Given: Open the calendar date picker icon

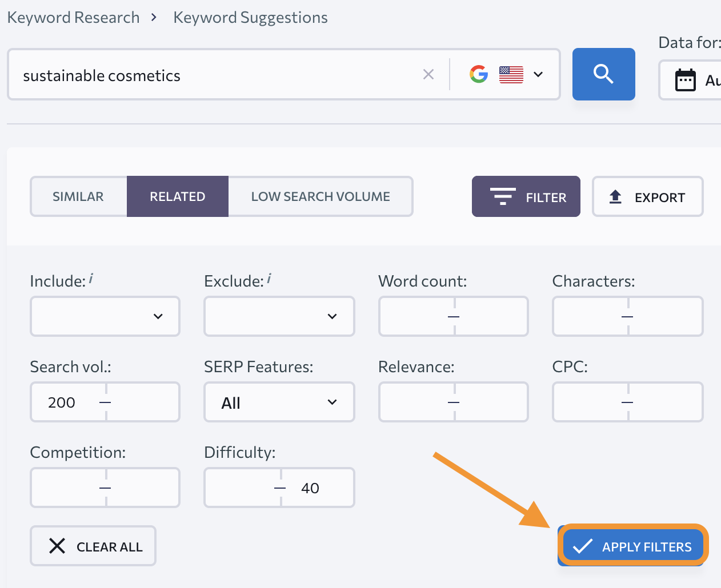Looking at the screenshot, I should tap(685, 80).
